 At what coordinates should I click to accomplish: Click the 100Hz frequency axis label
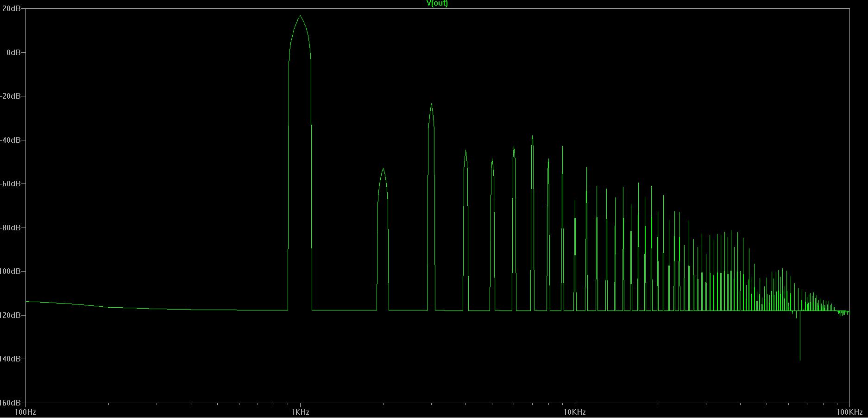pyautogui.click(x=25, y=412)
